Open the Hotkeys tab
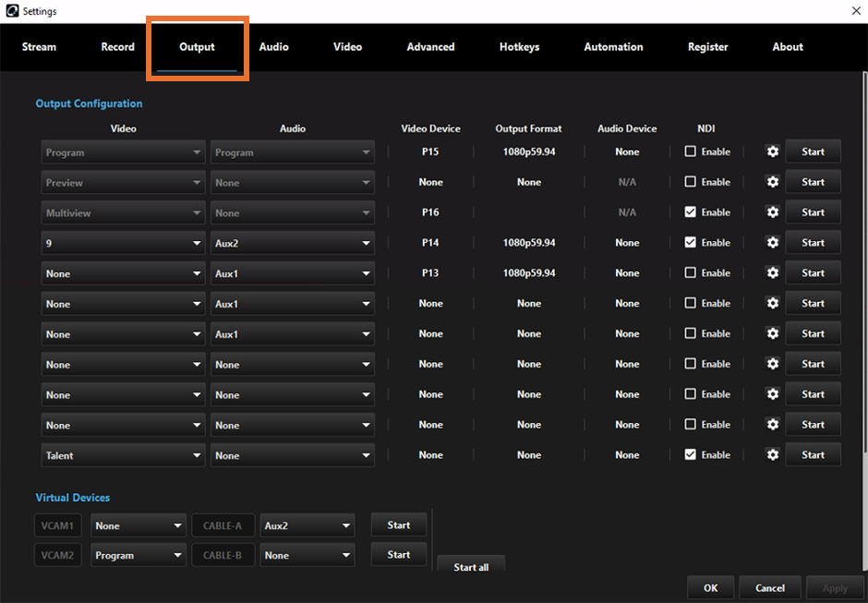Viewport: 868px width, 603px height. pyautogui.click(x=519, y=46)
